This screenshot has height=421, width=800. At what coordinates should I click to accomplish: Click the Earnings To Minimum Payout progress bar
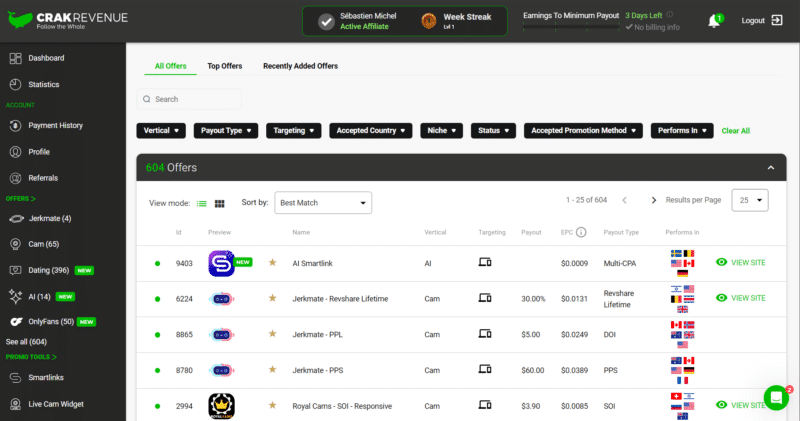click(567, 27)
